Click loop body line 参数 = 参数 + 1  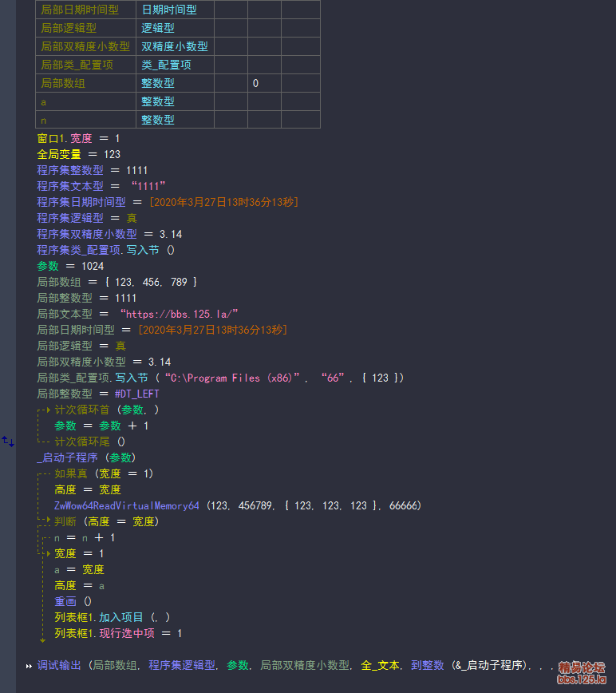101,426
